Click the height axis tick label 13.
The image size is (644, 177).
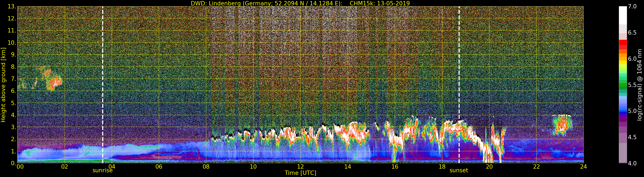12,6
